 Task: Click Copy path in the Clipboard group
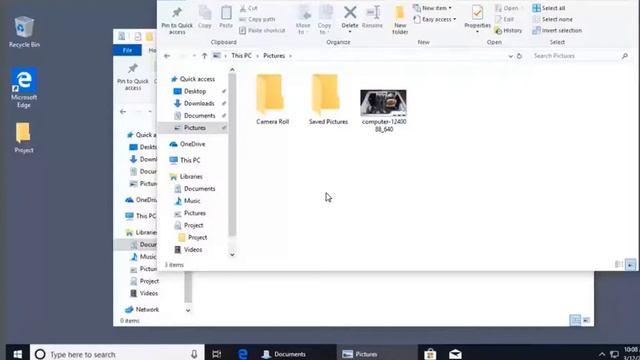pyautogui.click(x=257, y=19)
